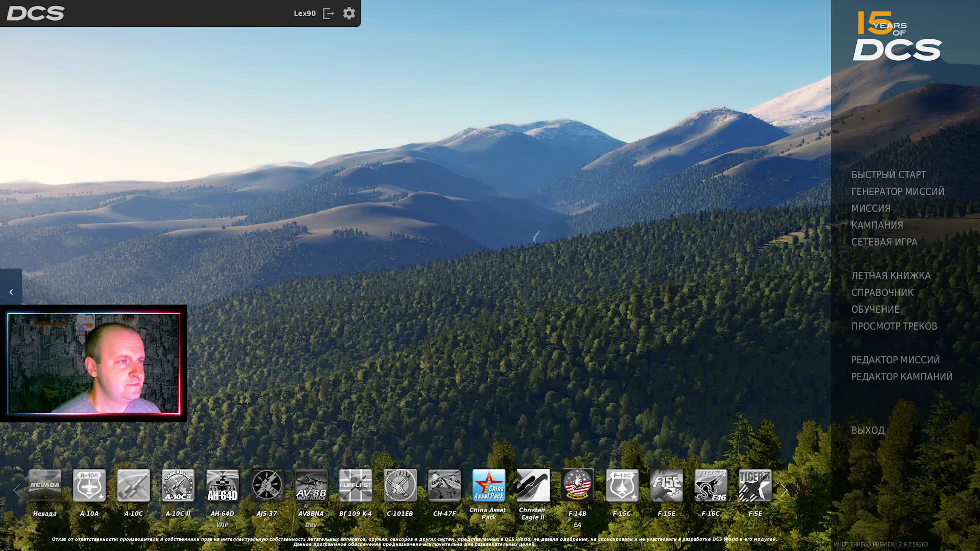
Task: Select the Nevada map module icon
Action: (45, 485)
